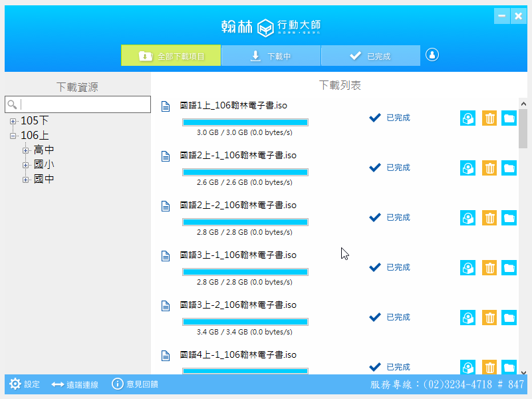
Task: Select the 國中 label in the tree
Action: tap(44, 180)
